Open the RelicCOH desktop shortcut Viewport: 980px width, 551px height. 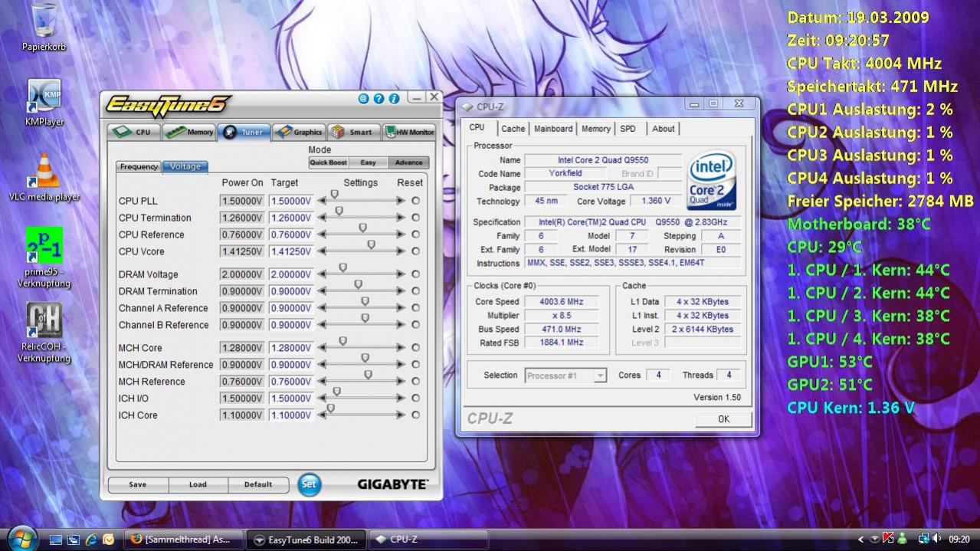(x=44, y=320)
